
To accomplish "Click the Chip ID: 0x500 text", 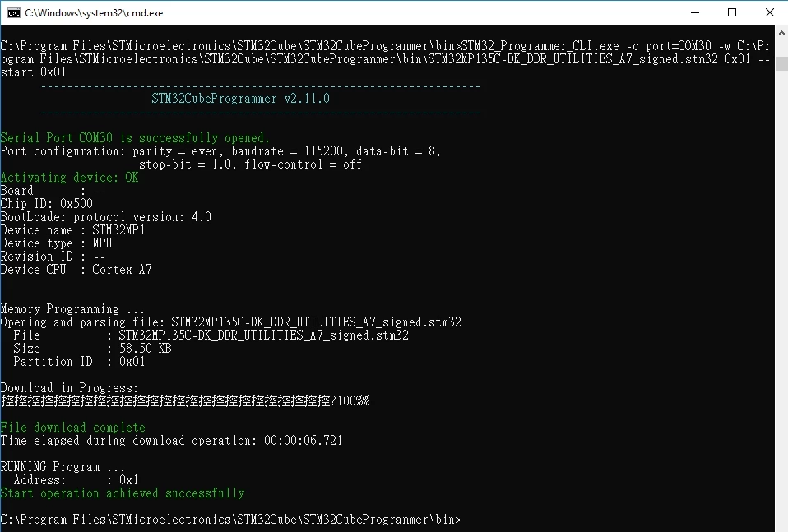I will pyautogui.click(x=46, y=203).
